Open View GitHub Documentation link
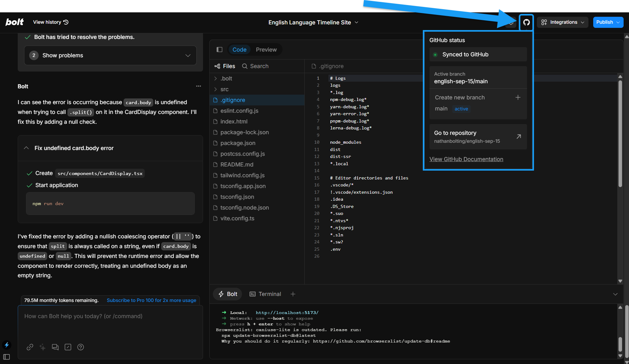This screenshot has height=364, width=629. (466, 159)
